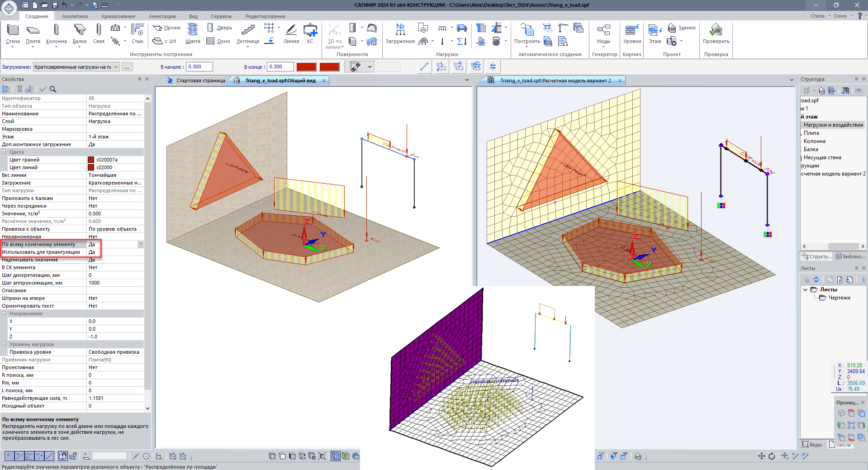Open the 'Расчетная модель вариант 2' view tab
Screen dimensions: 868x470
point(555,81)
